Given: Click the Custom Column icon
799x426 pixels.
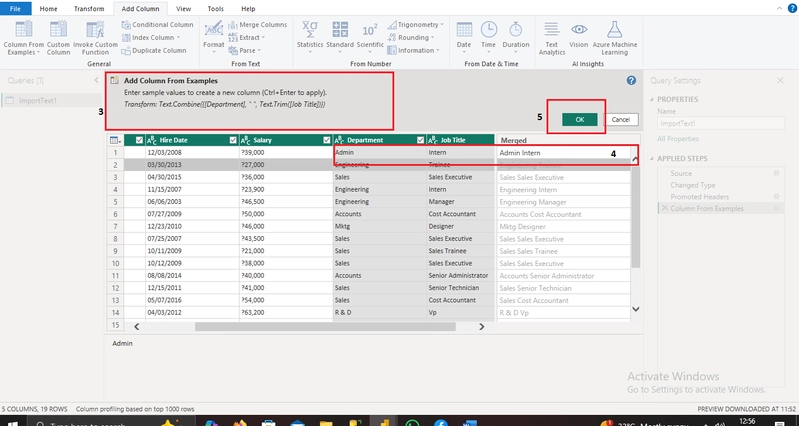Looking at the screenshot, I should [58, 30].
